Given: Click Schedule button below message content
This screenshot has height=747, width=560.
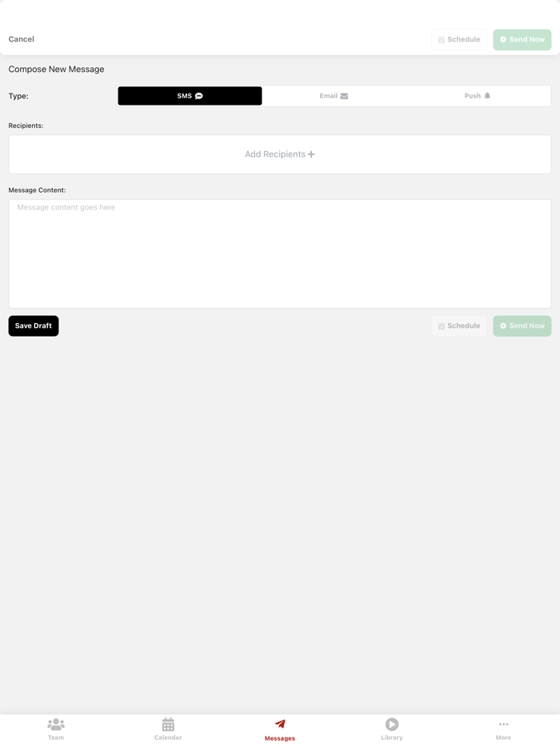Looking at the screenshot, I should [459, 326].
